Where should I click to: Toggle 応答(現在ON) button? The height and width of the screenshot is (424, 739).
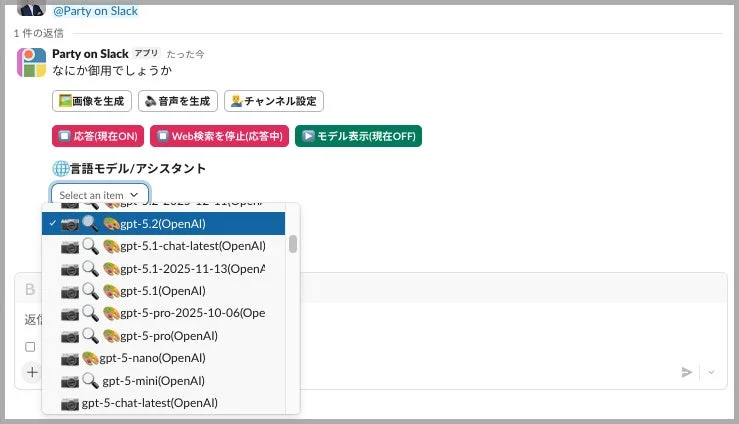(x=98, y=136)
